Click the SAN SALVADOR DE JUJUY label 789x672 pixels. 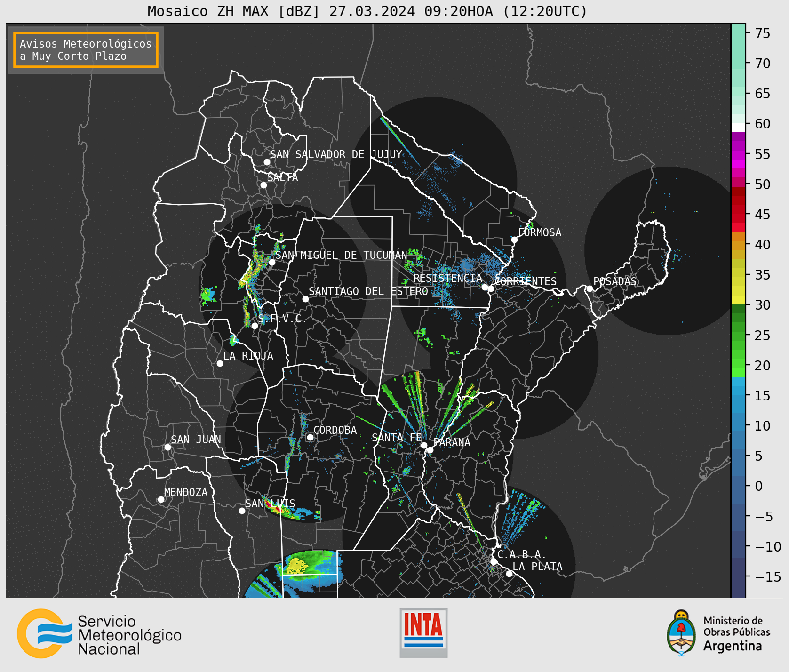point(336,154)
